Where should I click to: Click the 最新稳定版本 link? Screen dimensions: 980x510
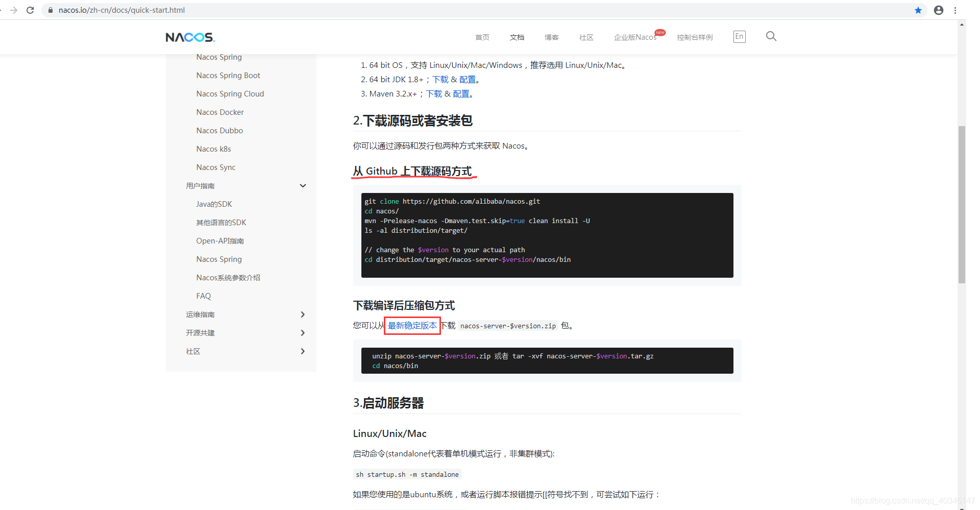point(412,326)
